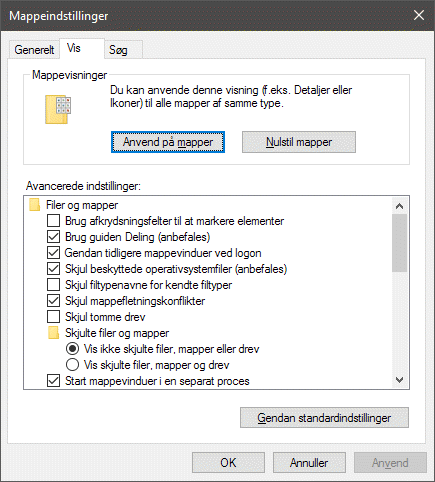Enable 'Skjul tomme drev' option
Viewport: 435px width, 482px height.
tap(53, 317)
